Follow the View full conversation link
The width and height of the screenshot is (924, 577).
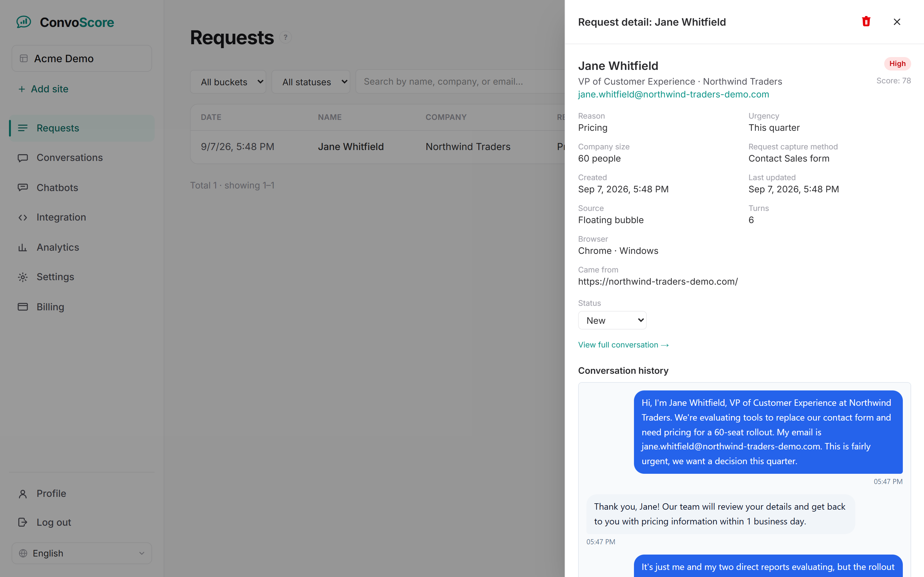point(623,345)
